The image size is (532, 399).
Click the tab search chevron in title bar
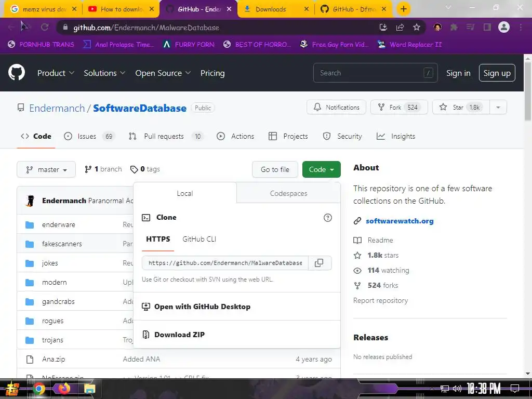pos(448,7)
